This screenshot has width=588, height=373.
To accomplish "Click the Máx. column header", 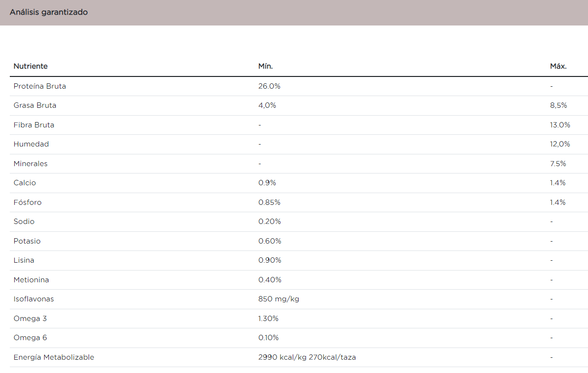I will click(558, 66).
